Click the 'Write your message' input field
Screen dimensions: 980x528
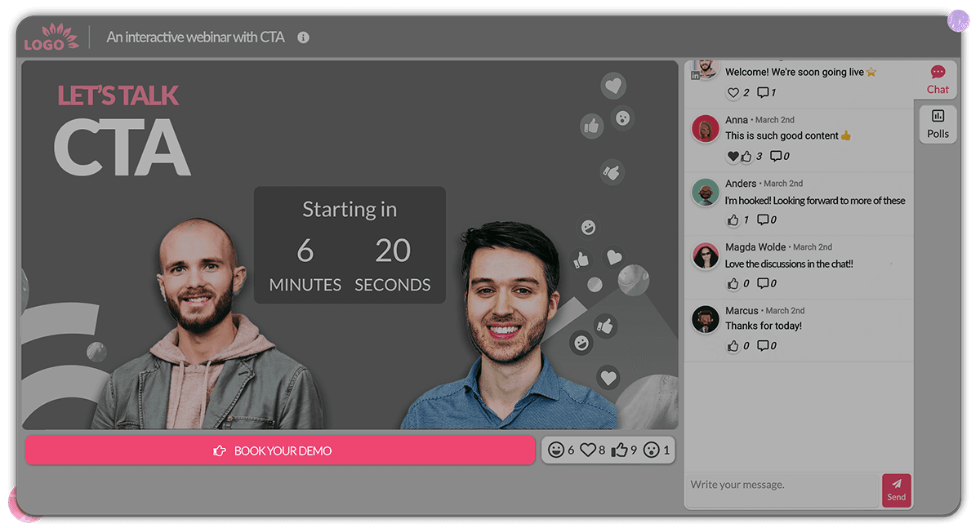[782, 485]
